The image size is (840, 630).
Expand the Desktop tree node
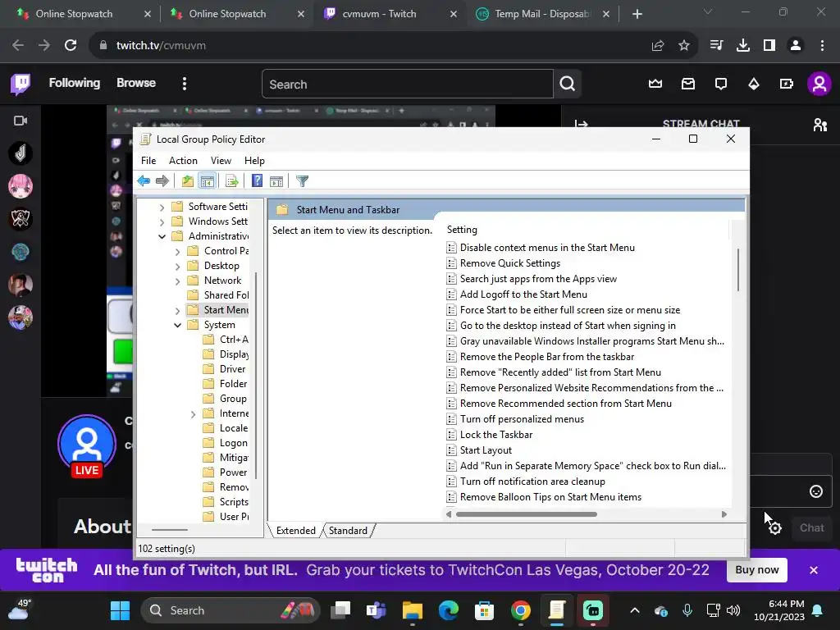coord(177,267)
